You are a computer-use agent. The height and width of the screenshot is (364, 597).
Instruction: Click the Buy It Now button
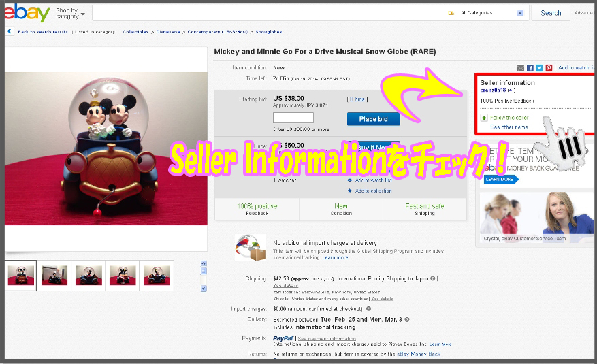pos(374,147)
